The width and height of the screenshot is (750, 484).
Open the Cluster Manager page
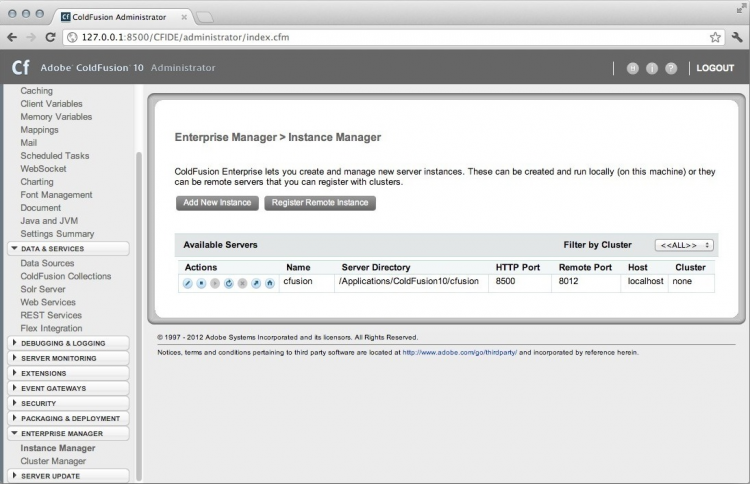[53, 461]
